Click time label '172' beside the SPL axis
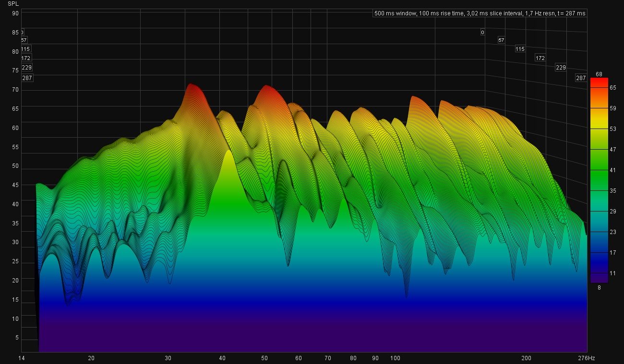This screenshot has height=364, width=624. 26,58
